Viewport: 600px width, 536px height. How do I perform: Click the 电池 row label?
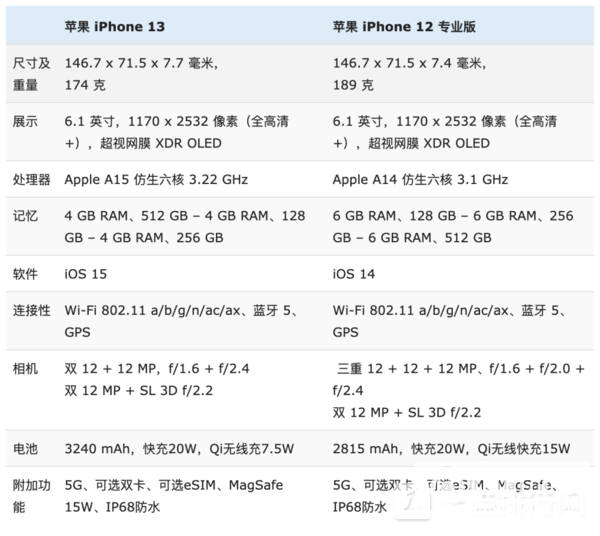click(x=25, y=449)
